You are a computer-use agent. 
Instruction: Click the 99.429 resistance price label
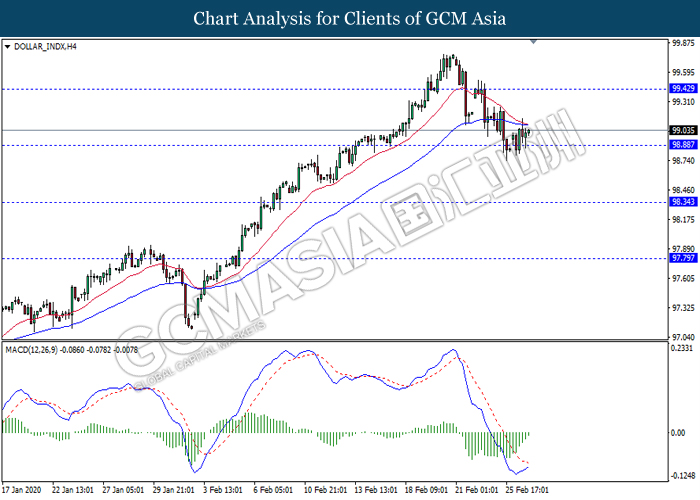click(x=683, y=88)
